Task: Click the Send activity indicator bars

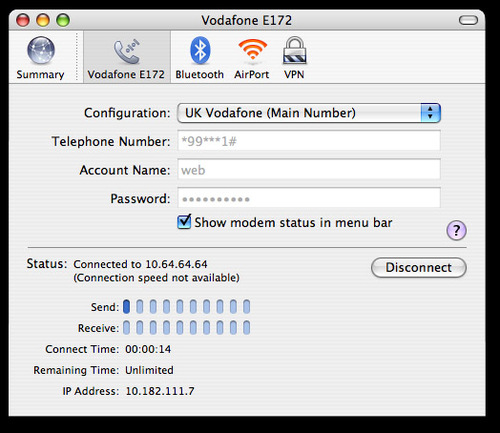Action: [186, 306]
